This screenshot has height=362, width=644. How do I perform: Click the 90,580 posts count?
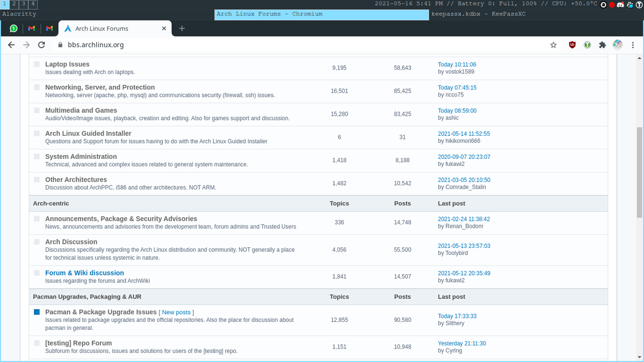(403, 320)
